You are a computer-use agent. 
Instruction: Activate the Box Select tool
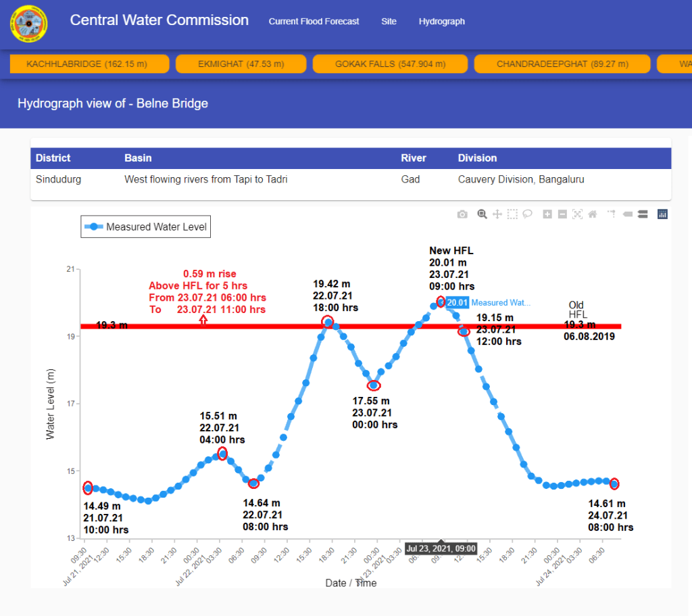point(512,214)
